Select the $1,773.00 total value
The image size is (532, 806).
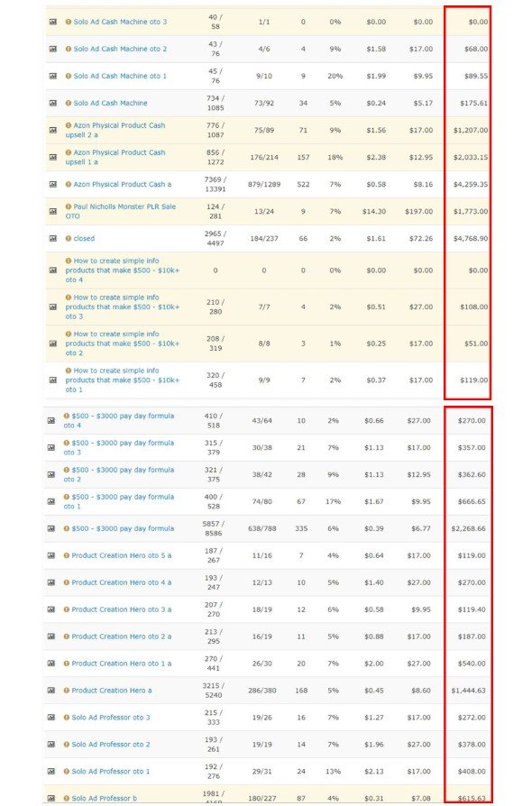[471, 211]
